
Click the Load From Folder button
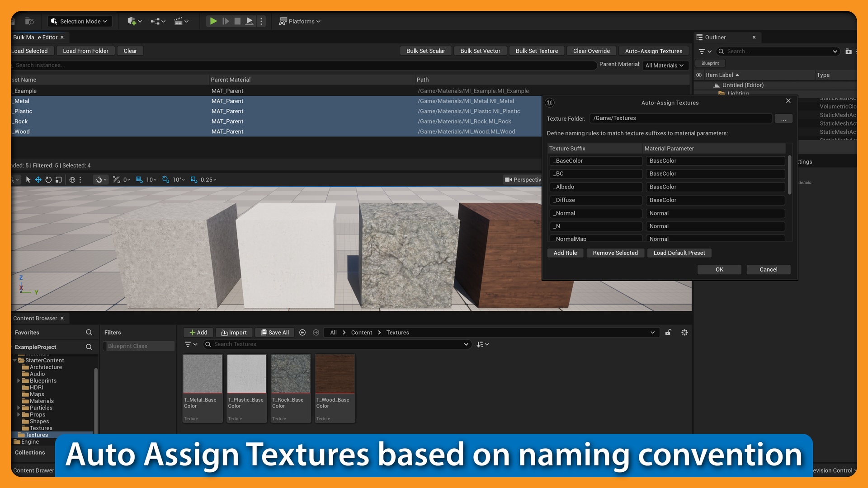[x=85, y=51]
